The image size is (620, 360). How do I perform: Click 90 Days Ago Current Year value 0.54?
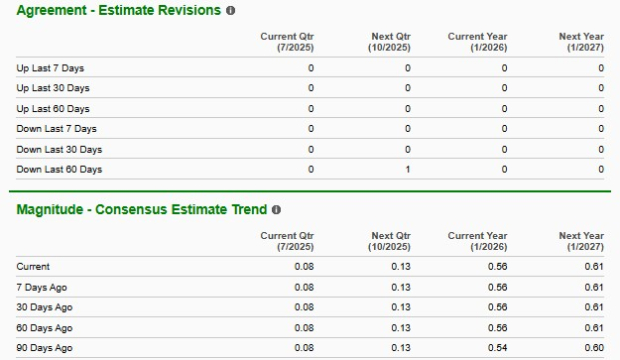[x=497, y=348]
